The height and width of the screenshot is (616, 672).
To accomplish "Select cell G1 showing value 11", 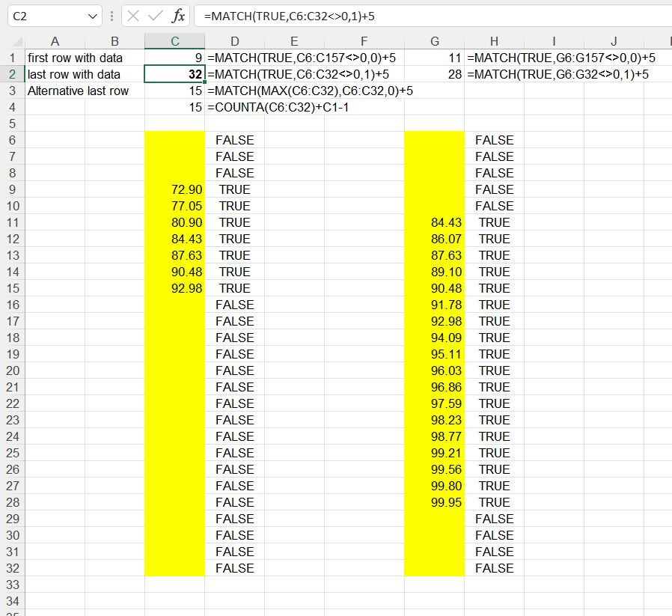I will pos(434,58).
